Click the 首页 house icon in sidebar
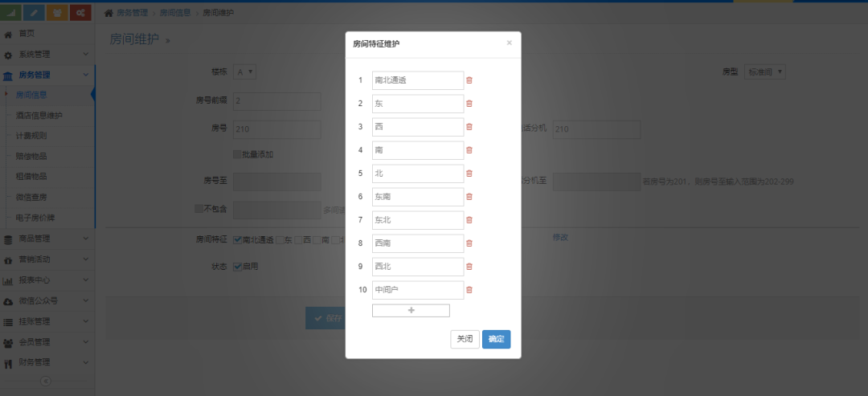This screenshot has width=868, height=396. [x=8, y=35]
